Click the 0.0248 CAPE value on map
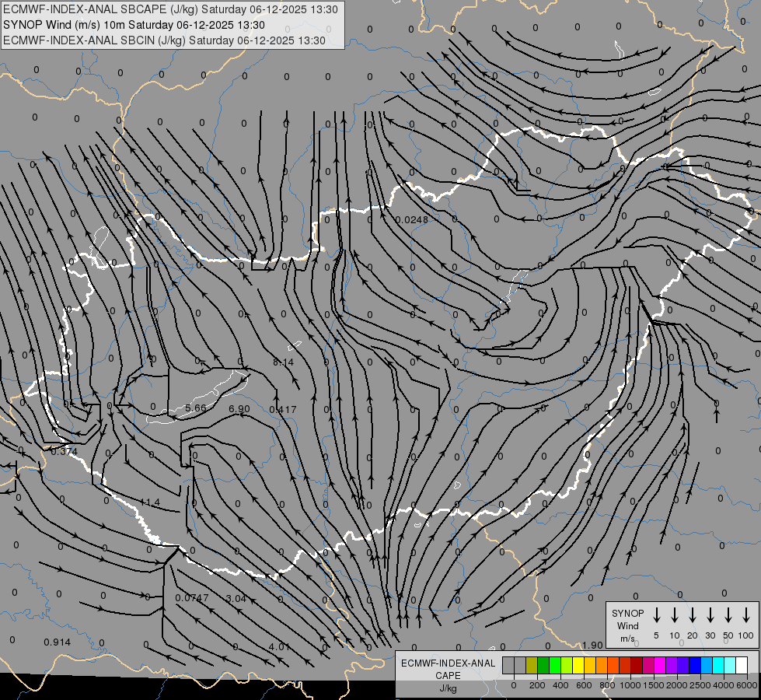This screenshot has width=761, height=700. pyautogui.click(x=411, y=220)
